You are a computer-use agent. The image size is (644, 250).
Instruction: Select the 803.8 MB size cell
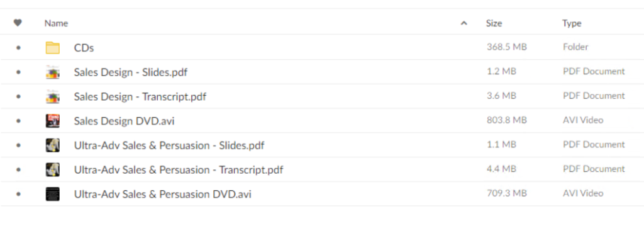506,120
